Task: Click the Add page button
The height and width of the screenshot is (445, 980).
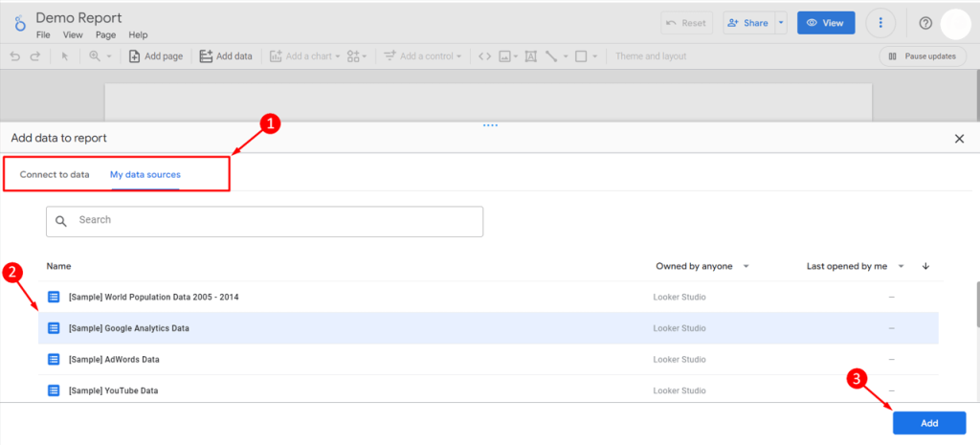Action: pos(156,56)
